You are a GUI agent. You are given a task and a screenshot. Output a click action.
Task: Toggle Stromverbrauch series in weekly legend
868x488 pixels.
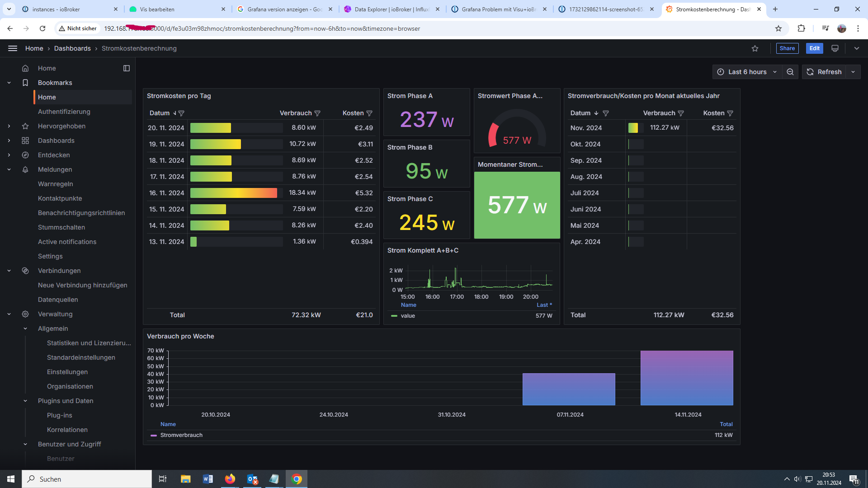(x=181, y=435)
